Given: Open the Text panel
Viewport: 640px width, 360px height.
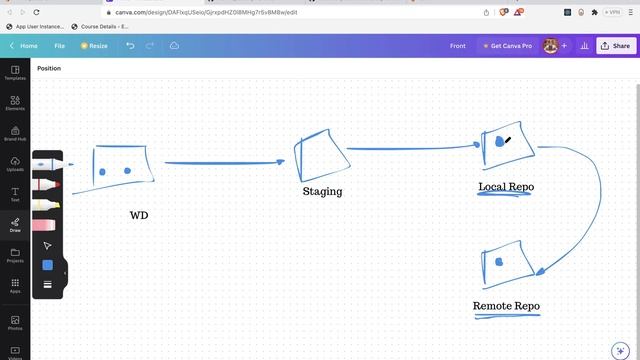Looking at the screenshot, I should tap(15, 195).
